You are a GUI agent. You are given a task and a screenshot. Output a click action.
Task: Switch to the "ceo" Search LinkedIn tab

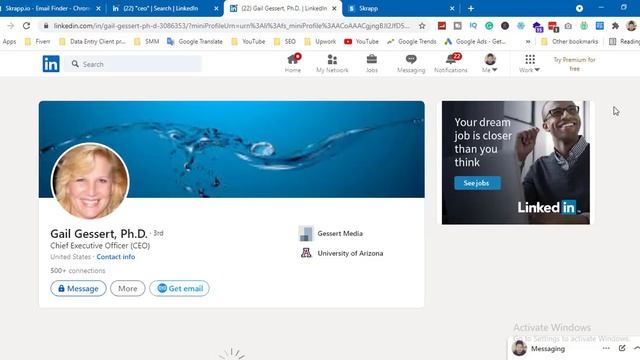160,8
